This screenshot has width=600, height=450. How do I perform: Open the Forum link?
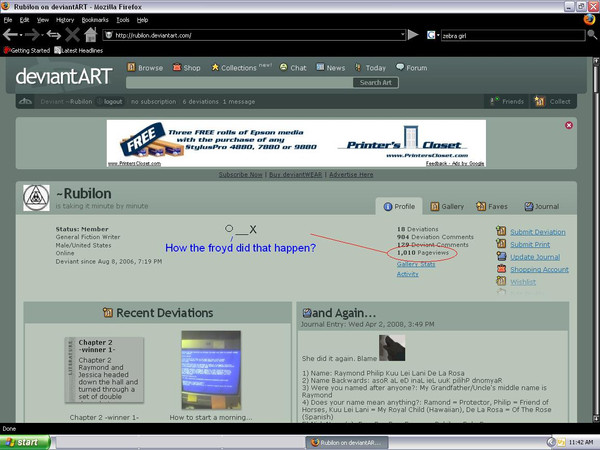click(412, 68)
